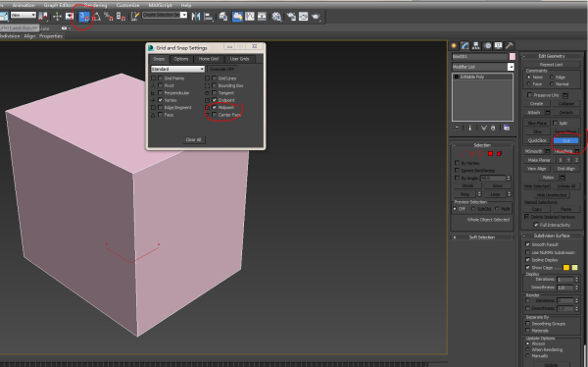Select Edge sub-object level icon
The image size is (588, 367).
(x=472, y=154)
